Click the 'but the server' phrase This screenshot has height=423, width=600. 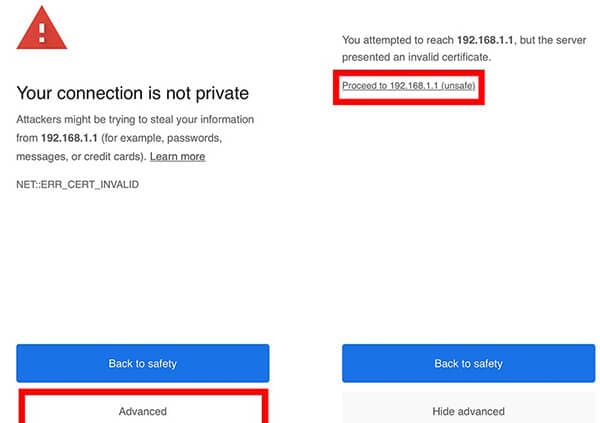[553, 40]
